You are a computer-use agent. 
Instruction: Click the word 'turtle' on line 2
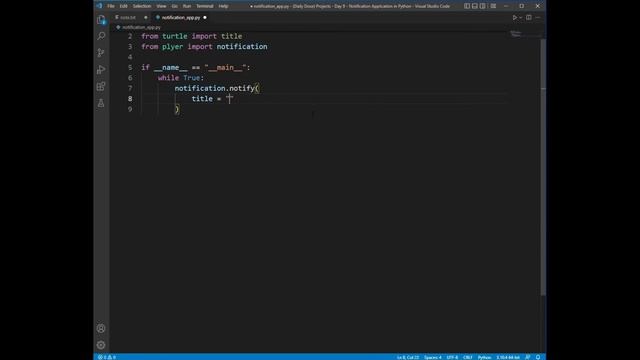[175, 36]
